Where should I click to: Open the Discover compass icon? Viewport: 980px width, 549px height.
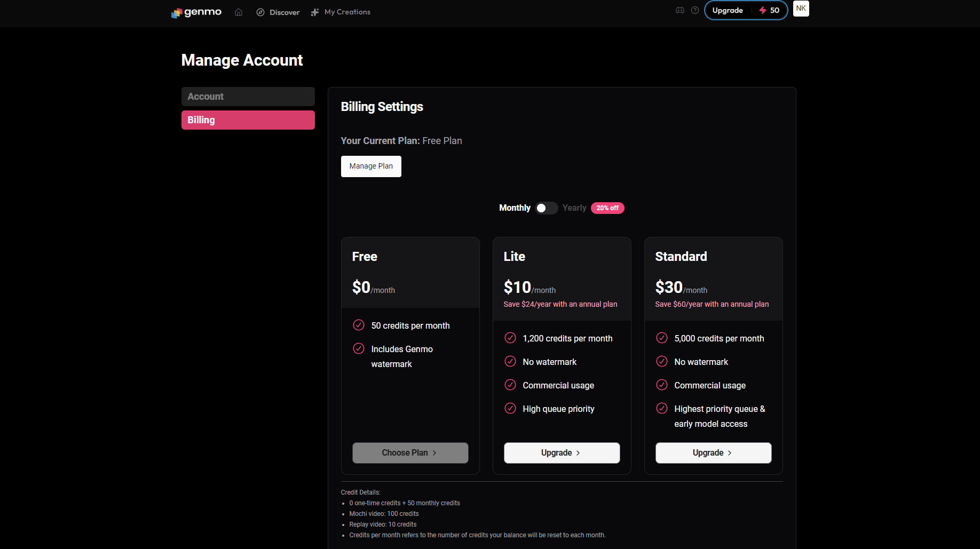[x=260, y=12]
